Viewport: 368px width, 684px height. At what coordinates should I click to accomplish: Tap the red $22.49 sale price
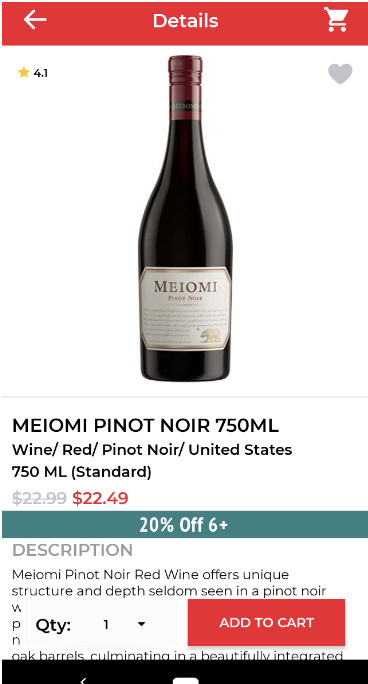click(100, 498)
